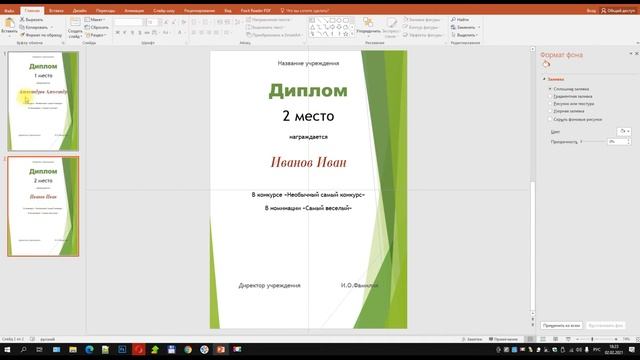Switch to Normal view in status bar
The height and width of the screenshot is (360, 640).
coord(530,339)
